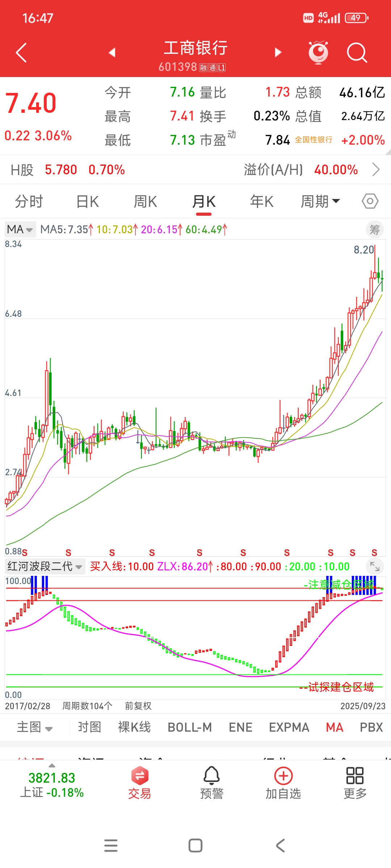This screenshot has height=868, width=391.
Task: Open the search magnifier icon
Action: pos(357,53)
